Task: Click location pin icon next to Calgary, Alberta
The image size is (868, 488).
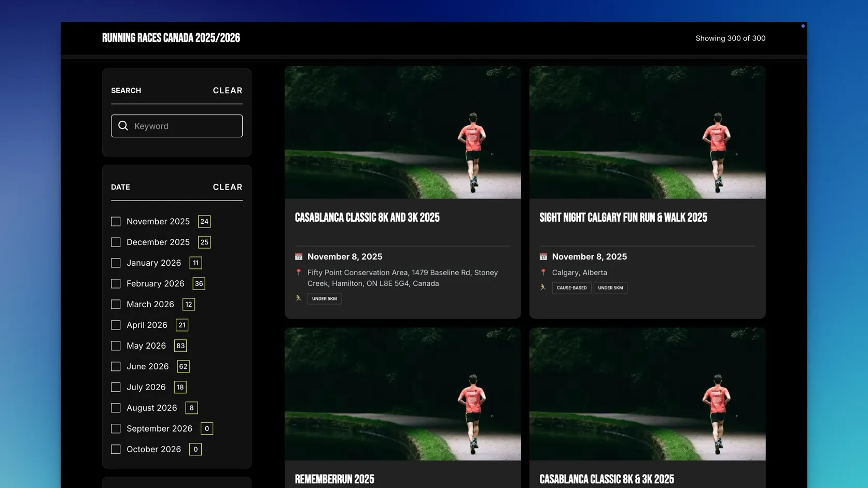Action: (543, 272)
